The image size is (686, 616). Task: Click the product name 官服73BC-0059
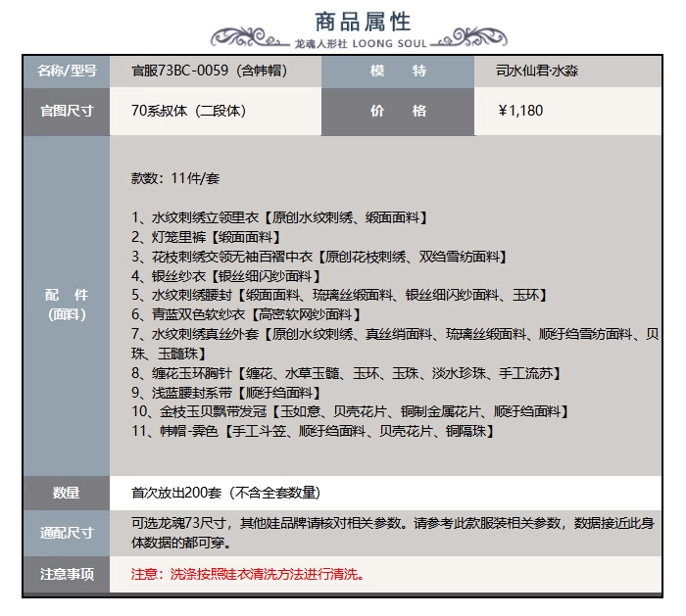[x=210, y=71]
